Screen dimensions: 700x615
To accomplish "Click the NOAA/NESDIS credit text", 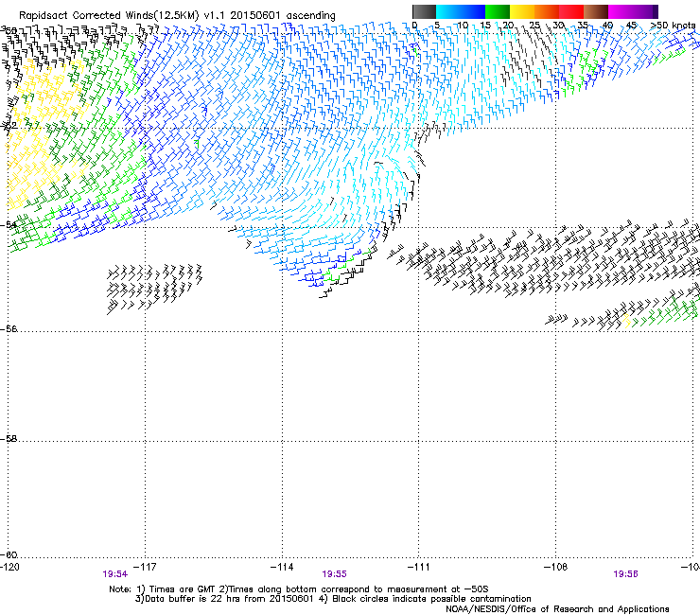I will [557, 608].
